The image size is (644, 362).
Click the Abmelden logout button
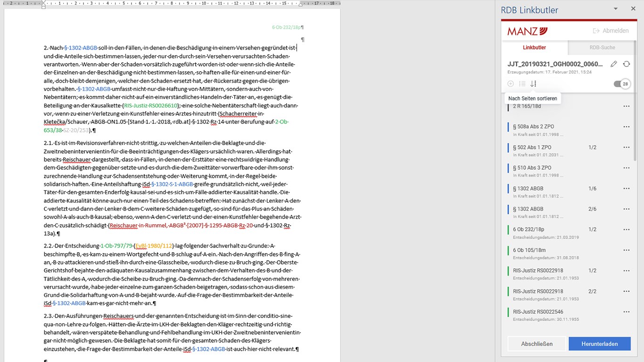[x=611, y=31]
